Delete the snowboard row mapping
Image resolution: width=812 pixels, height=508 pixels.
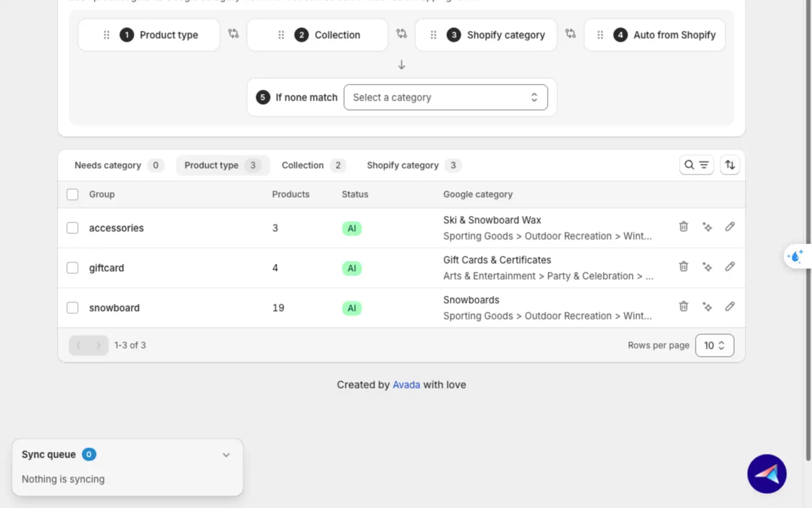click(683, 306)
